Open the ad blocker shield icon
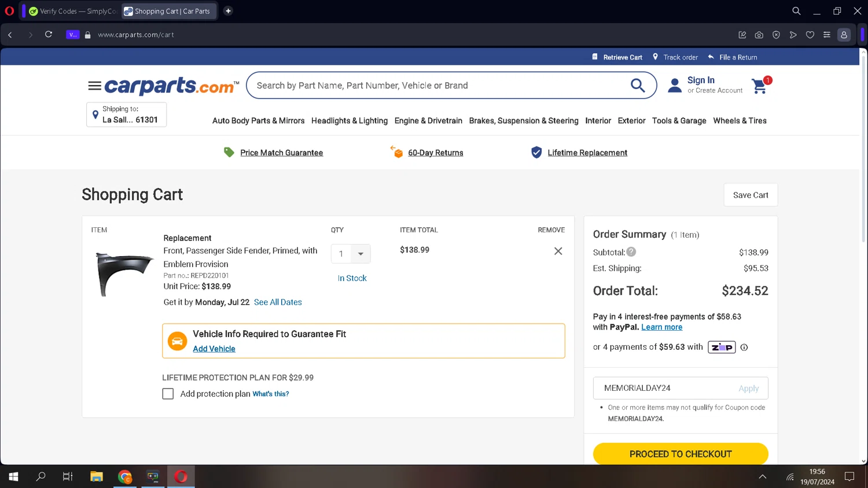Screen dimensions: 868x488 [776, 35]
